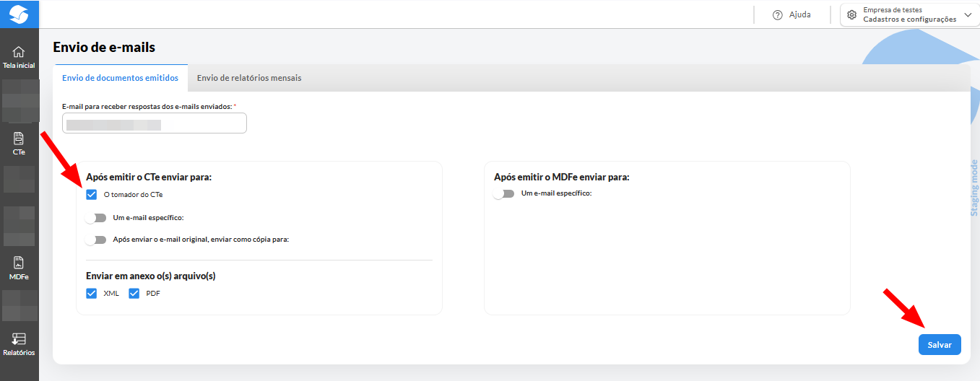Viewport: 980px width, 381px height.
Task: Click the app logo icon in sidebar
Action: pos(19,14)
